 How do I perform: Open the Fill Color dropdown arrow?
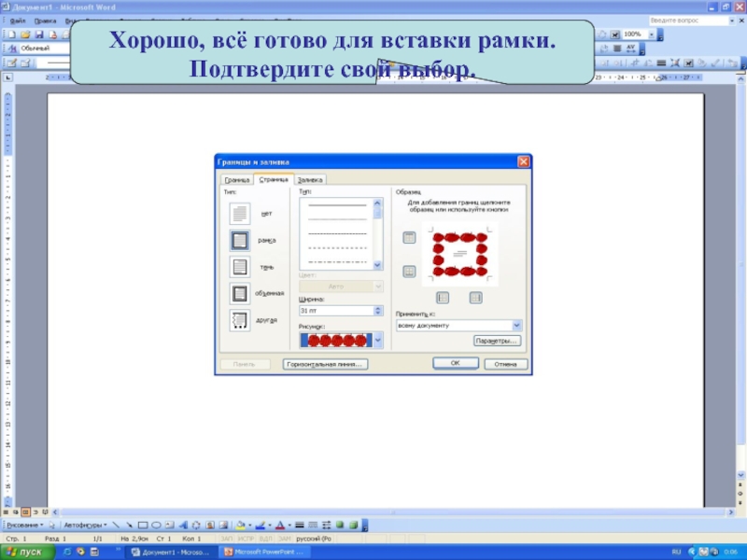pyautogui.click(x=249, y=525)
